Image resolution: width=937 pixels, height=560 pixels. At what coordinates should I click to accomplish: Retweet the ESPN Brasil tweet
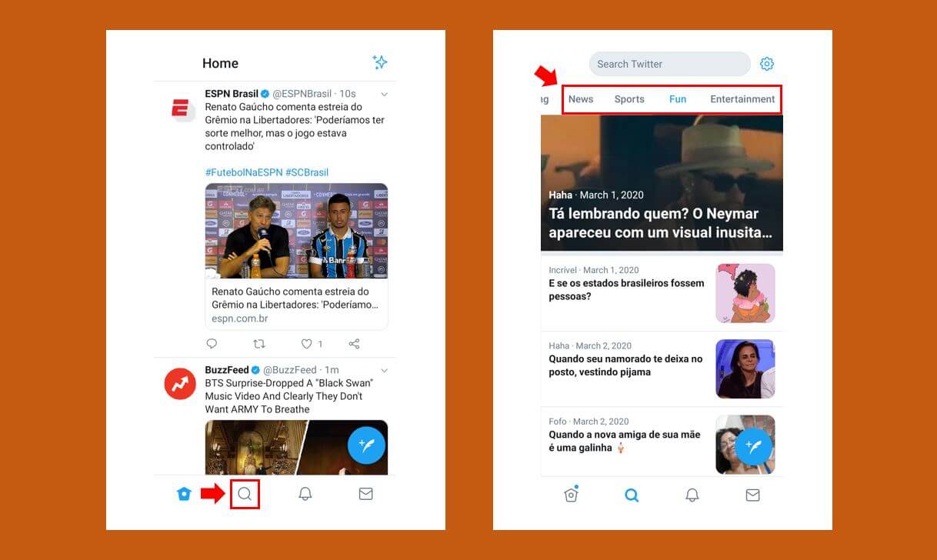tap(259, 344)
